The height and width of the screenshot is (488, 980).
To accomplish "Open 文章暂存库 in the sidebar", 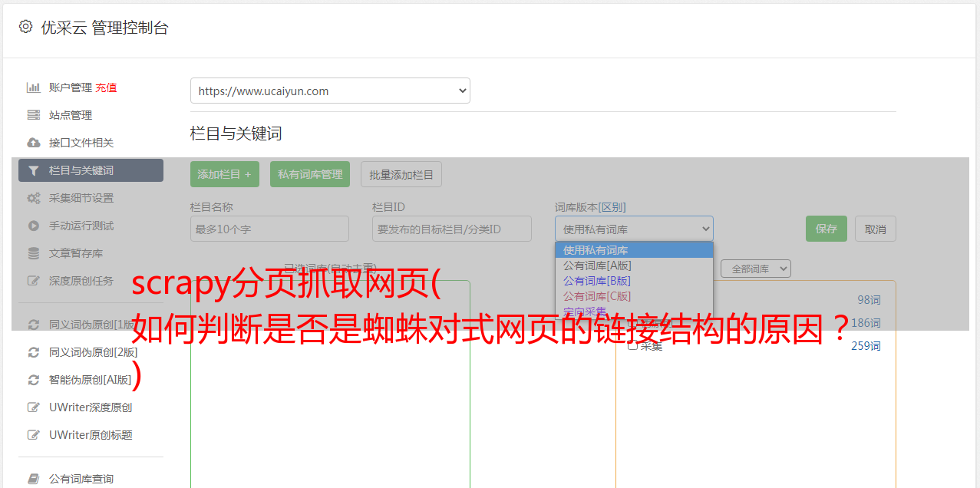I will (x=76, y=253).
